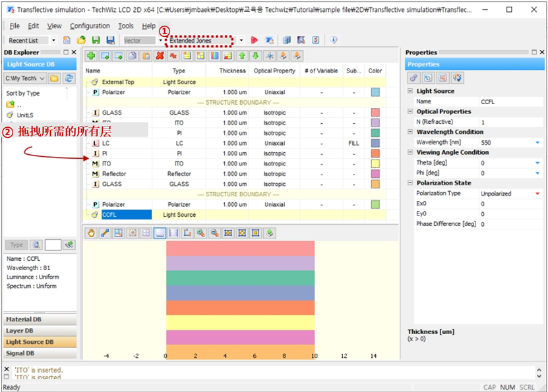
Task: Click the Reflector layer color swatch
Action: 375,174
